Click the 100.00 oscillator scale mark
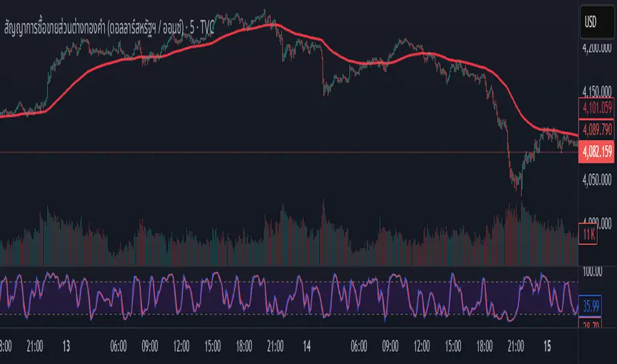The height and width of the screenshot is (364, 617). point(592,271)
